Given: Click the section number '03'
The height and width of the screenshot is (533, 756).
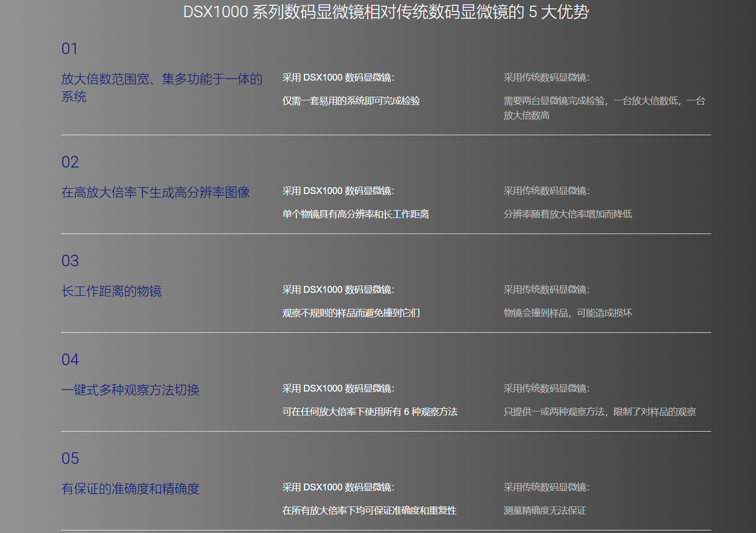Looking at the screenshot, I should coord(70,261).
